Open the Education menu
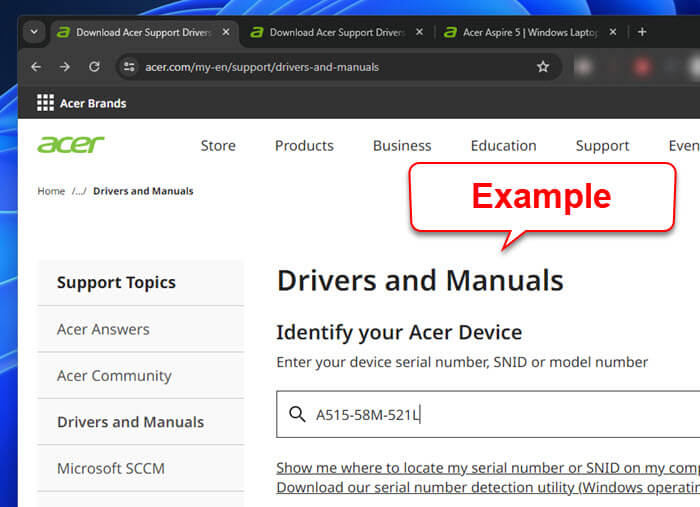Image resolution: width=700 pixels, height=507 pixels. point(504,145)
